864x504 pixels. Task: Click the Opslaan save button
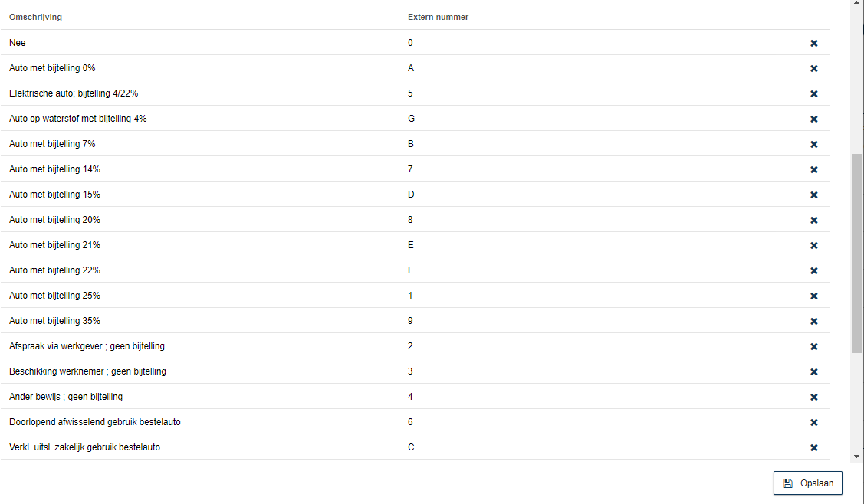coord(808,483)
